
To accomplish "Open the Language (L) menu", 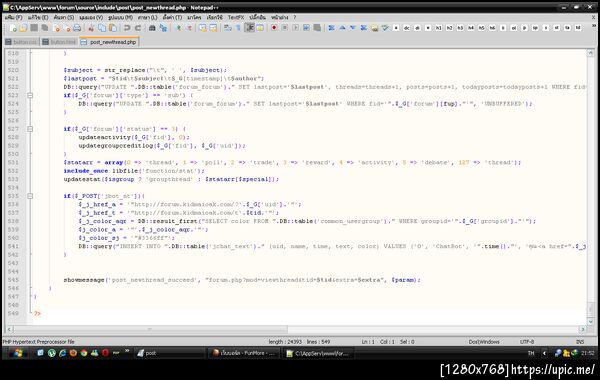I will (147, 18).
